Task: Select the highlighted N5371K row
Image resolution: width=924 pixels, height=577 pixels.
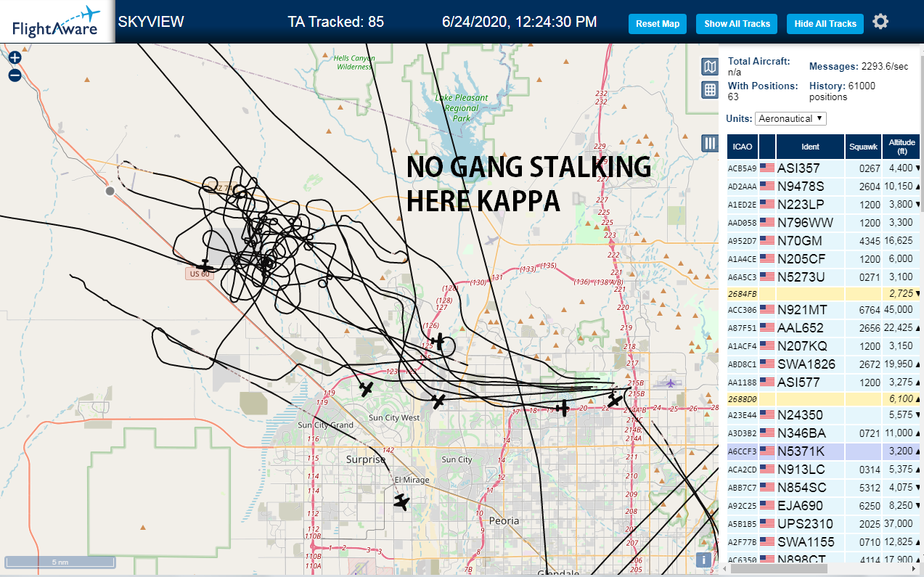Action: [823, 451]
